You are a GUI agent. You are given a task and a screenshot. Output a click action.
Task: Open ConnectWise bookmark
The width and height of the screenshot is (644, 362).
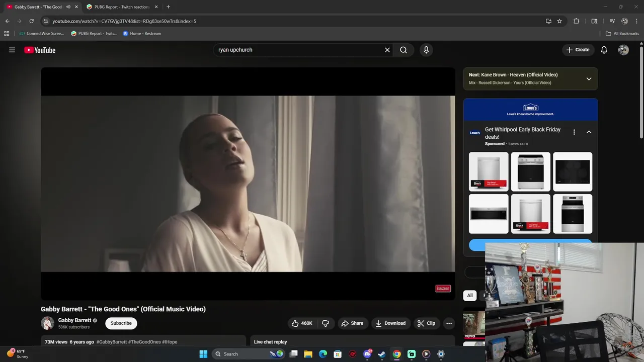(41, 34)
